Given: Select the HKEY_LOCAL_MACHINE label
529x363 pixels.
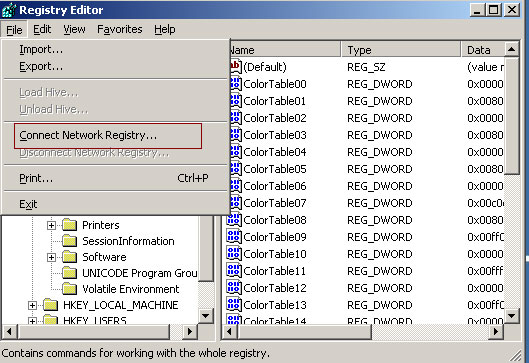Looking at the screenshot, I should coord(120,305).
